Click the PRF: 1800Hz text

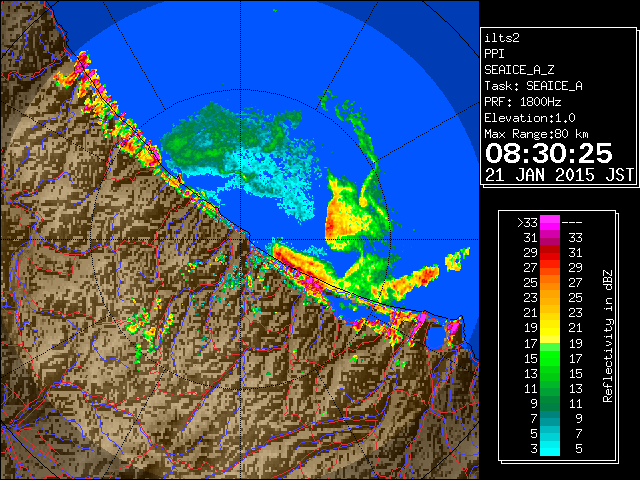click(x=523, y=102)
